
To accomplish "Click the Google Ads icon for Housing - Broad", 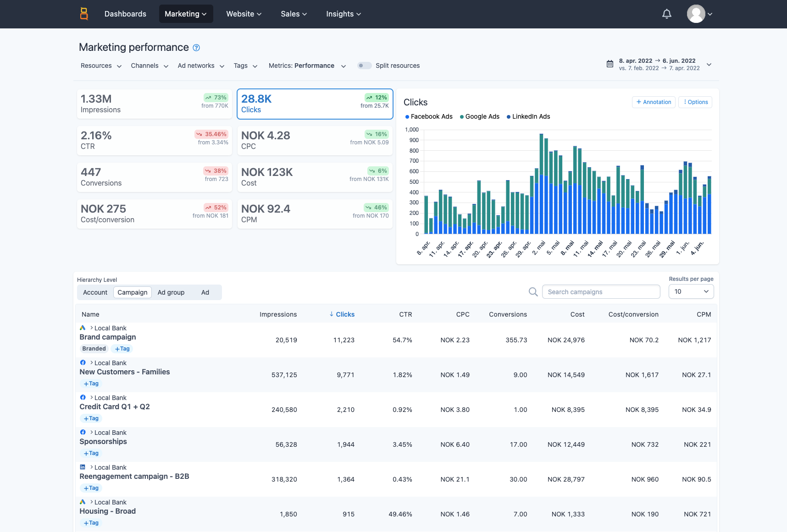I will click(83, 502).
